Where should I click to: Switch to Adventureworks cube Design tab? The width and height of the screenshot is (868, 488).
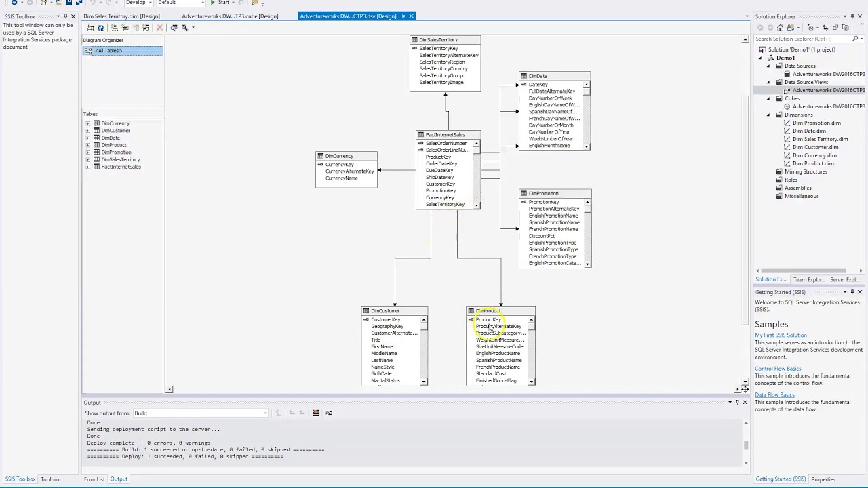230,16
